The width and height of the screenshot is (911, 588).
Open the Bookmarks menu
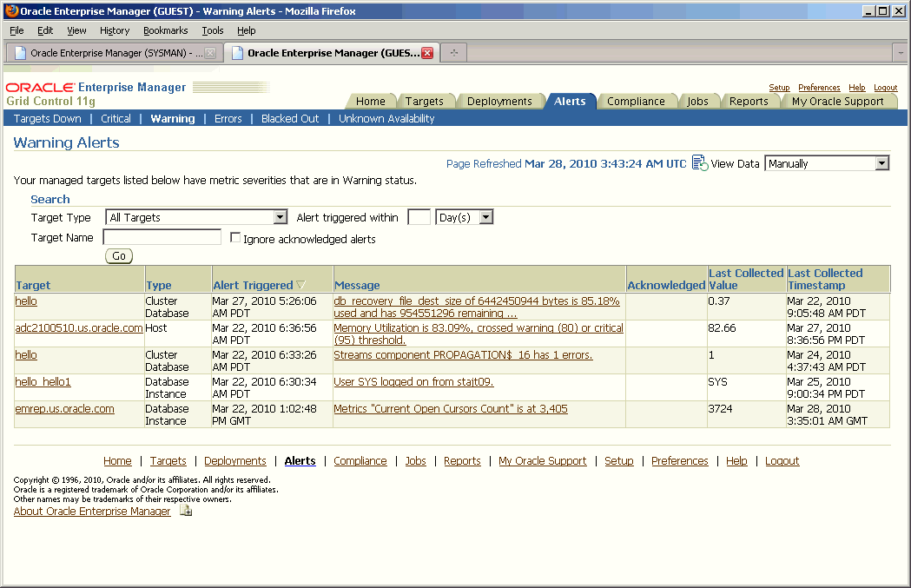point(166,30)
